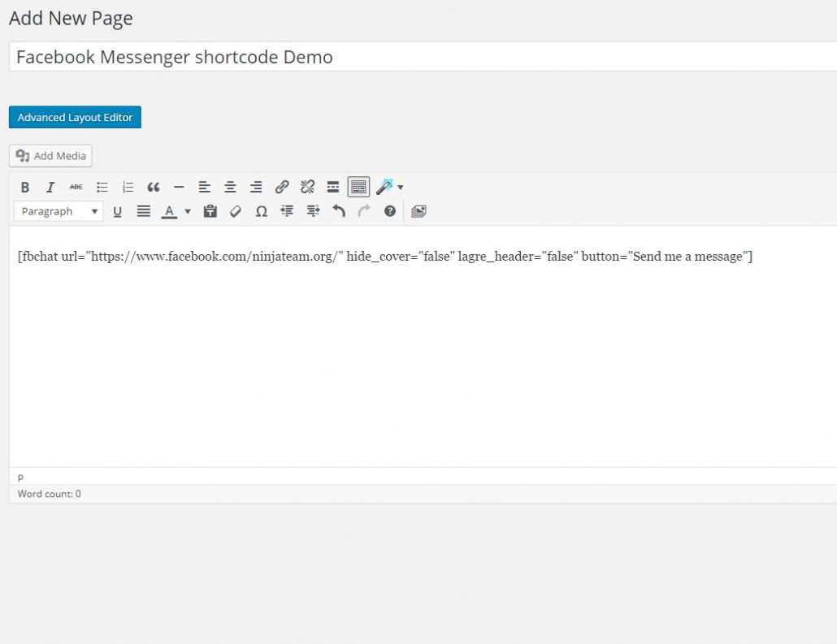Undo the last edit
The image size is (837, 644).
tap(338, 212)
